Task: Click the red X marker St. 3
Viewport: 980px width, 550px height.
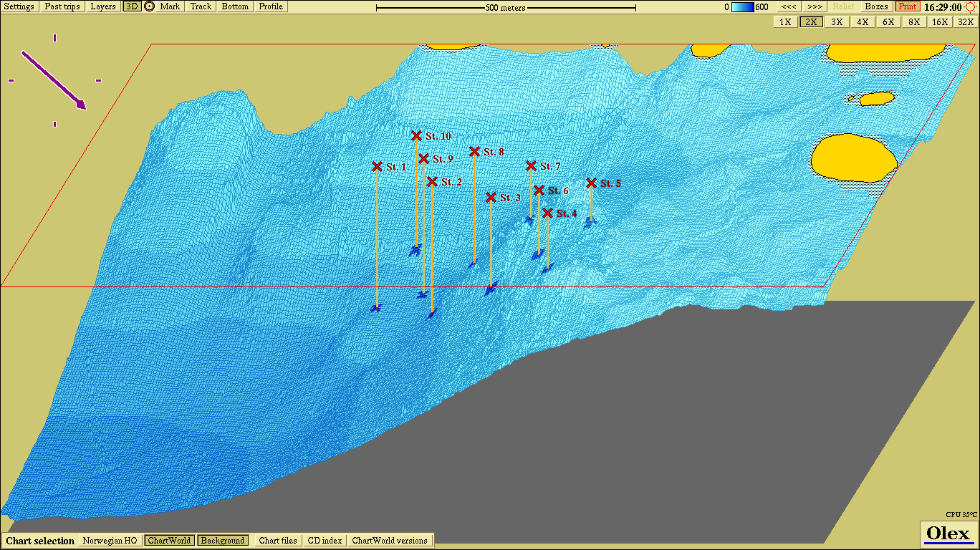Action: pyautogui.click(x=491, y=197)
